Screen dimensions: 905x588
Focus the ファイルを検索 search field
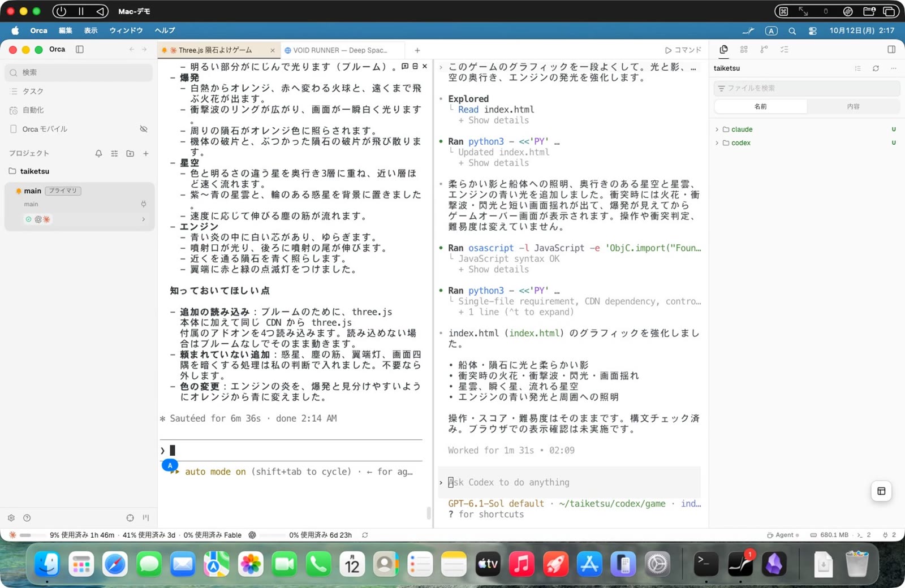807,88
